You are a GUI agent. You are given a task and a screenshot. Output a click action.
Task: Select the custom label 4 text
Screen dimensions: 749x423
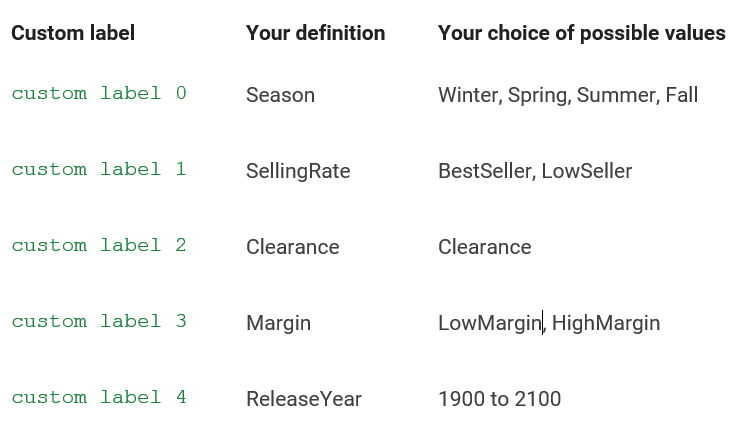point(99,397)
